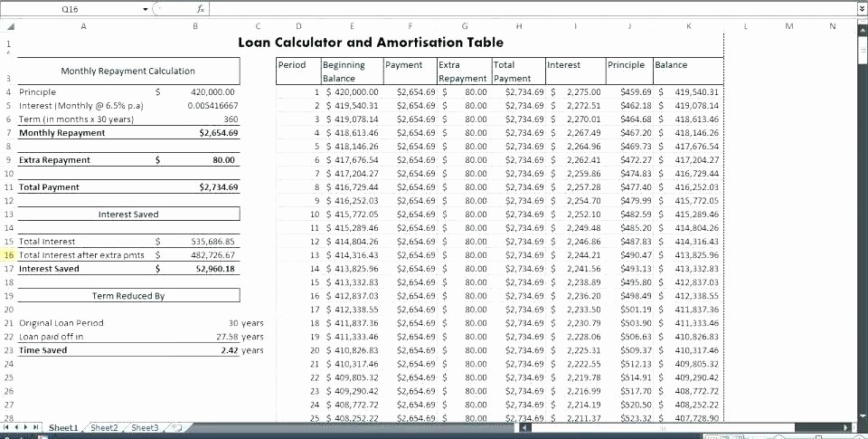Select column K header

(688, 26)
